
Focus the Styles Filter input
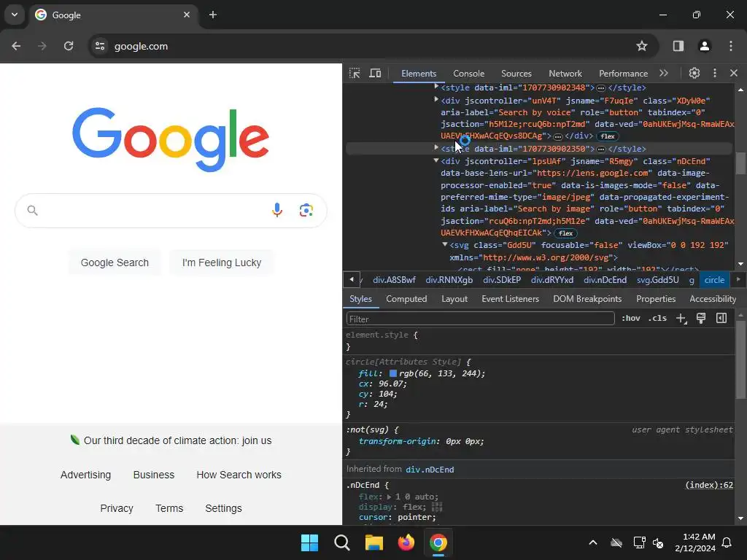pyautogui.click(x=480, y=319)
